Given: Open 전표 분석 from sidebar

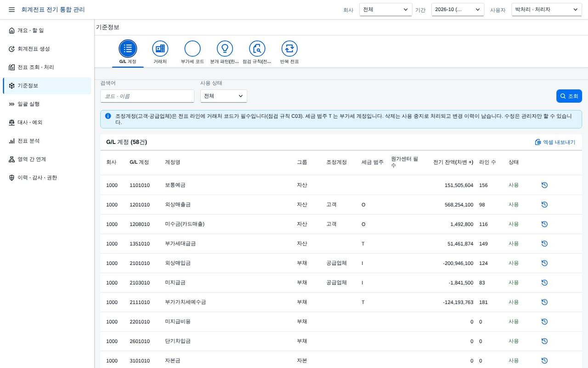Looking at the screenshot, I should pyautogui.click(x=47, y=141).
